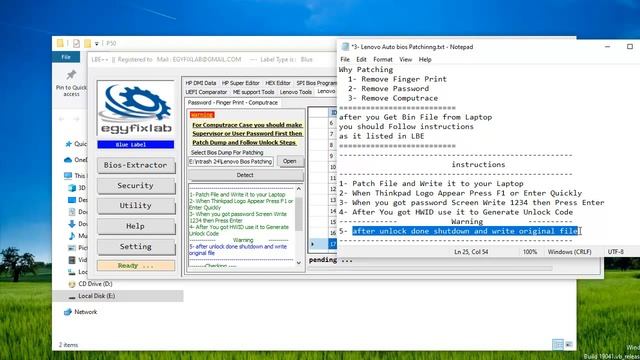Screen dimensions: 640x360
Task: Click the Pictures icon in sidebar
Action: click(x=72, y=248)
